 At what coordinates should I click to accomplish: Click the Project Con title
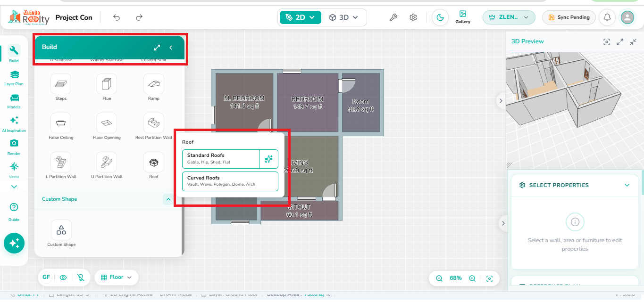click(74, 17)
